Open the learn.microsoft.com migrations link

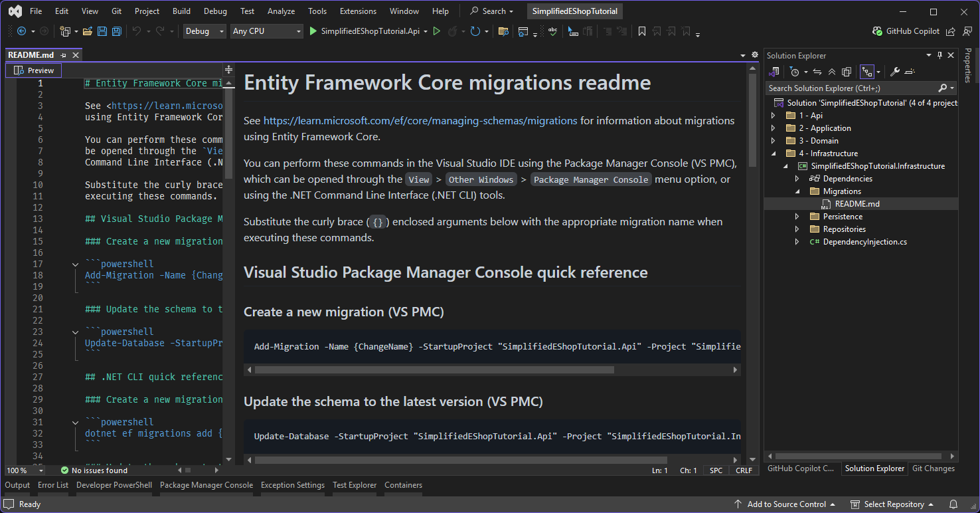[x=420, y=121]
